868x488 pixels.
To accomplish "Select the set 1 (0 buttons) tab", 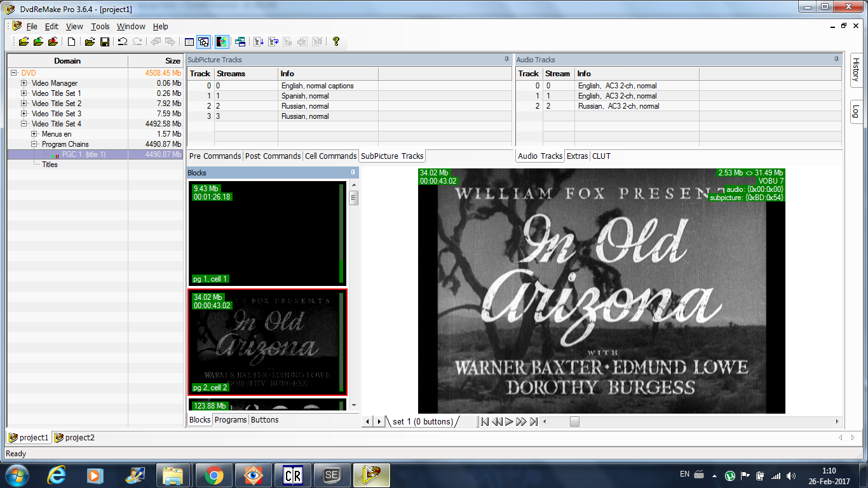I will coord(423,421).
